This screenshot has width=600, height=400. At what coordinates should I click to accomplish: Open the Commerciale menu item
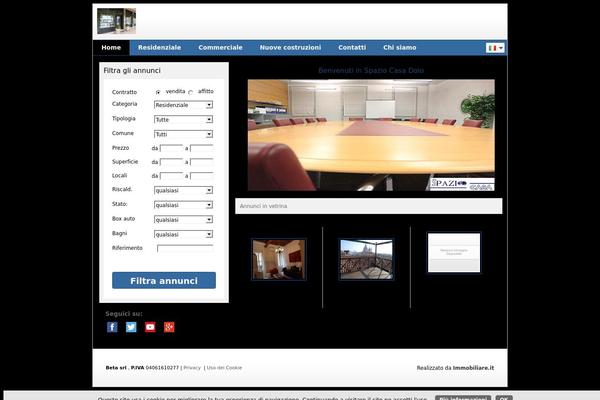pyautogui.click(x=220, y=47)
